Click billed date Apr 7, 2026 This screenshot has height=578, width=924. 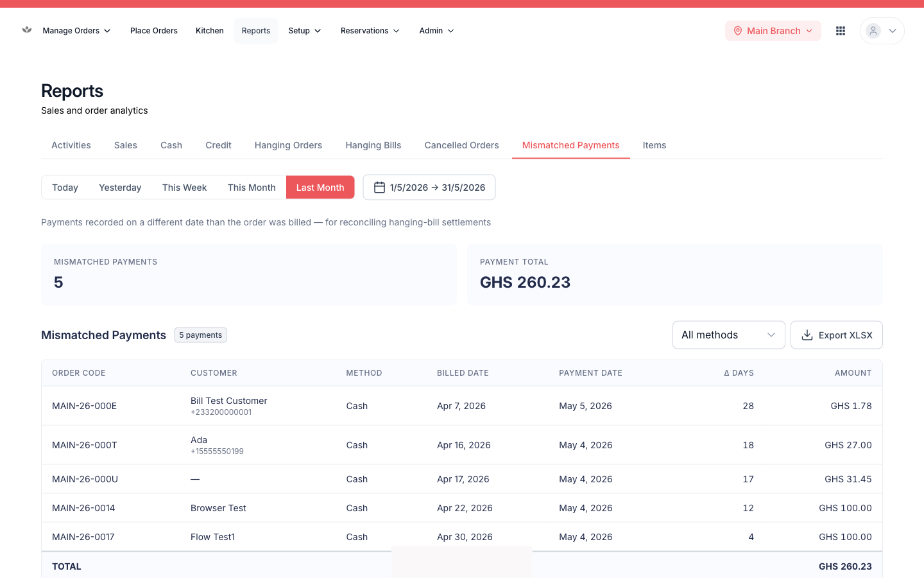[461, 406]
